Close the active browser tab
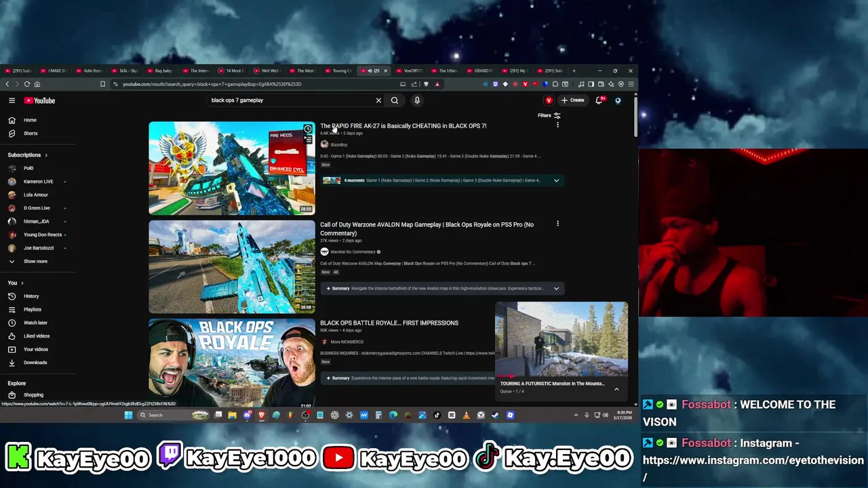Screen dimensions: 868x488 (385, 70)
